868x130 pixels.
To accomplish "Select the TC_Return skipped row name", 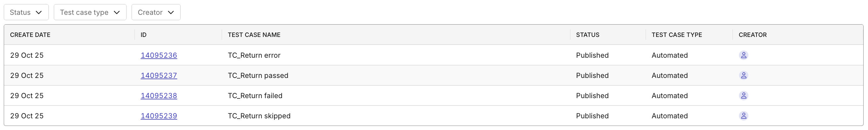I will (259, 116).
